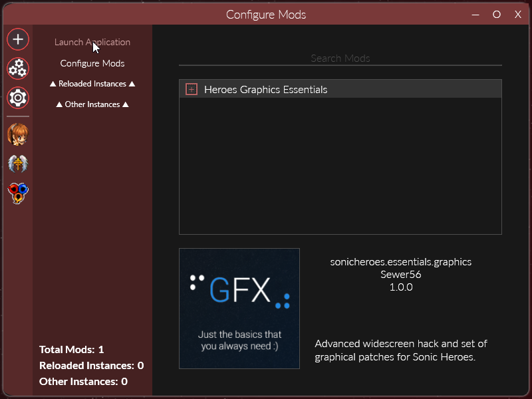Focus the Search Mods input field
The height and width of the screenshot is (399, 532).
point(340,59)
